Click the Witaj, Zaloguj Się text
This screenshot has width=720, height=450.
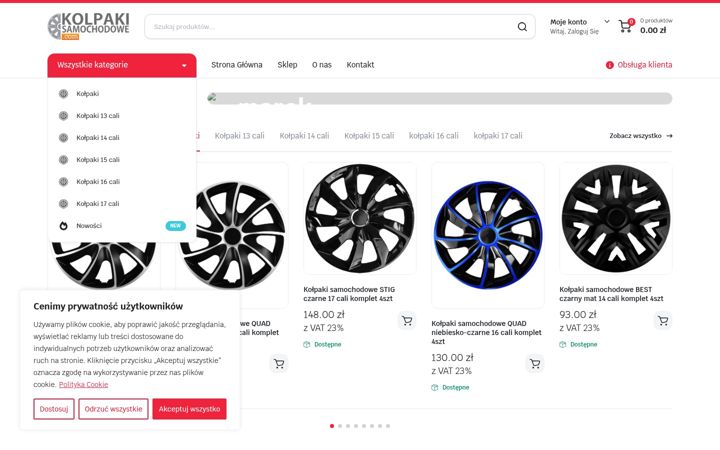coord(574,32)
